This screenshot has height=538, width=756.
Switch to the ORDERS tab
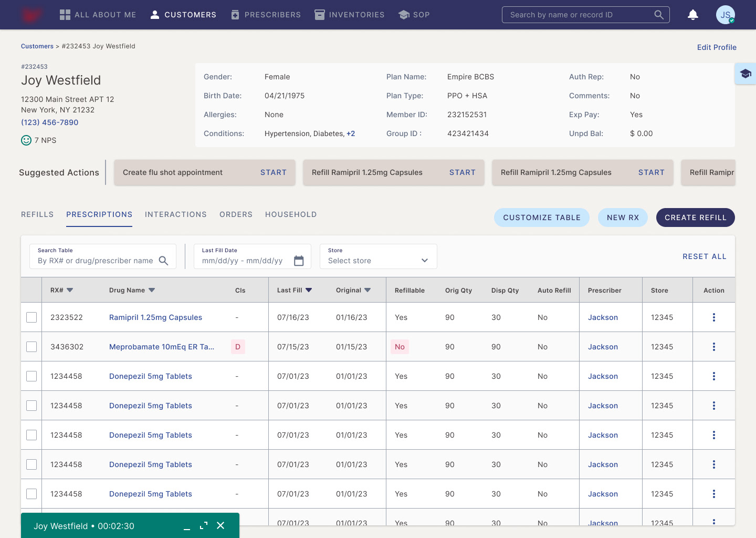[236, 214]
